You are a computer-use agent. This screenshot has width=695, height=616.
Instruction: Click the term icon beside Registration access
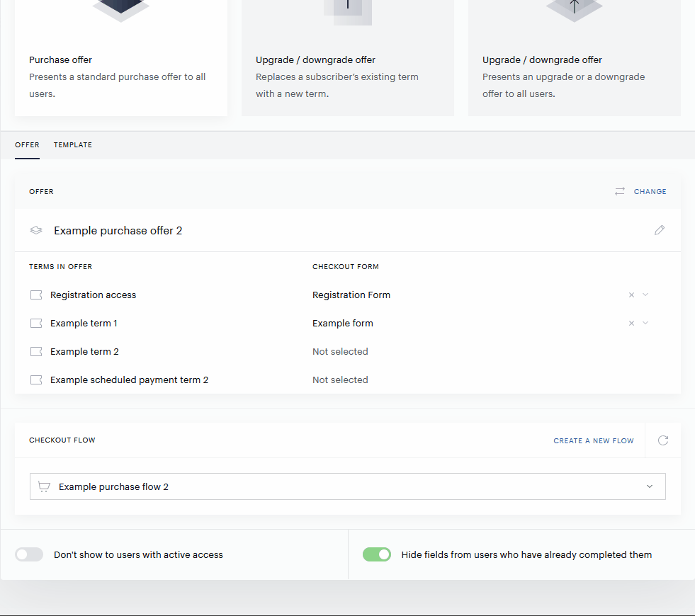36,295
